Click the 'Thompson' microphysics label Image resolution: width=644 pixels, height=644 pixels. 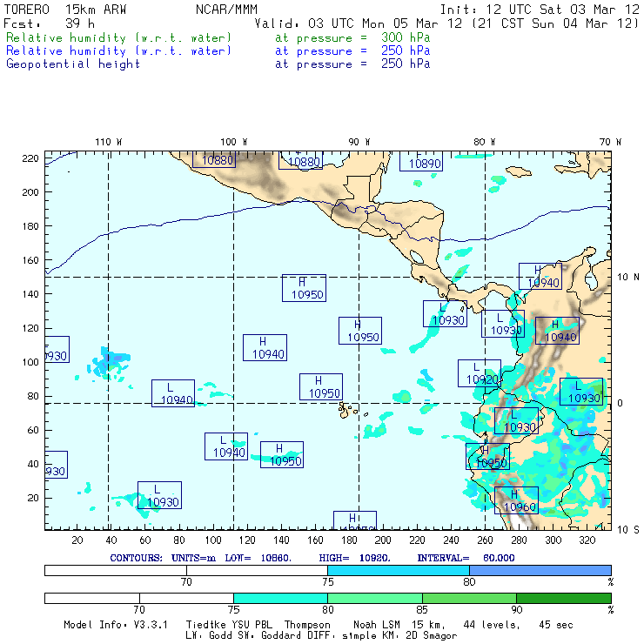(x=307, y=625)
